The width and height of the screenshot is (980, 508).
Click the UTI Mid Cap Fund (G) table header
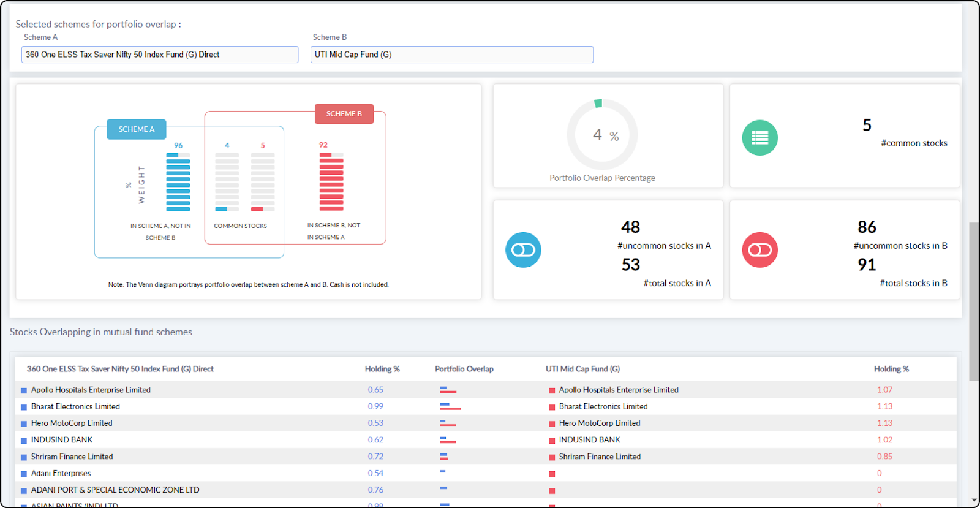tap(583, 369)
